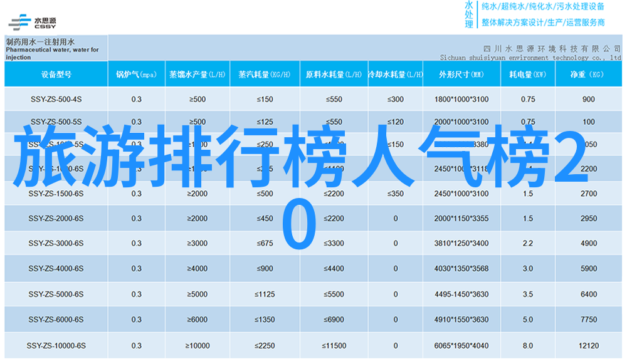The width and height of the screenshot is (627, 364).
Task: Click the '≤11500' raw water cell
Action: click(334, 346)
